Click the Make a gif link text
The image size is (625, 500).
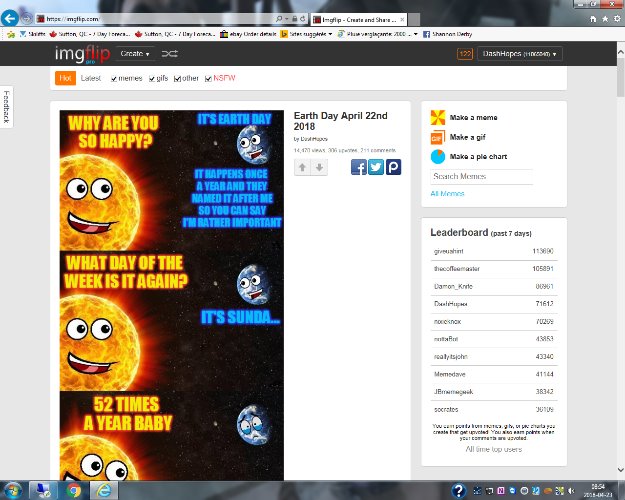[x=468, y=137]
